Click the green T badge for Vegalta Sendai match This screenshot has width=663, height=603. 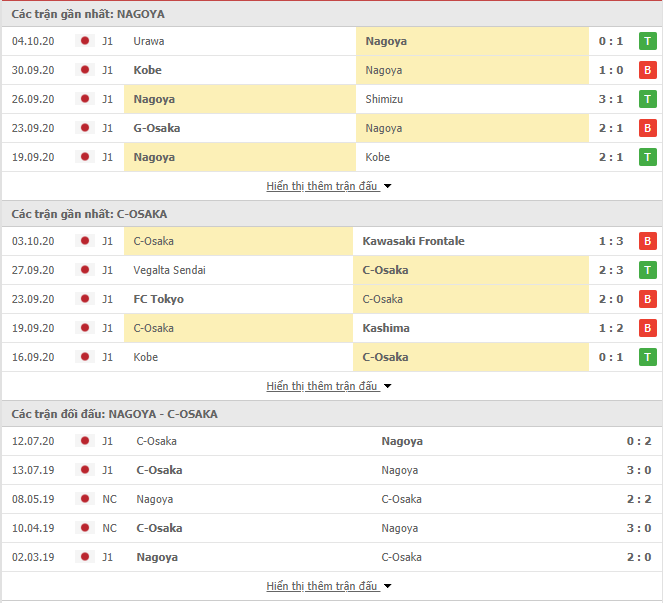point(647,270)
